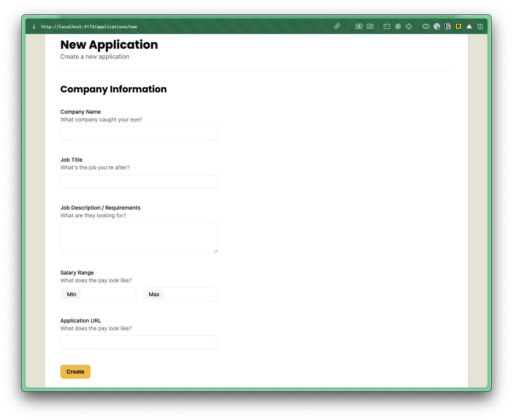
Task: Click the Notion extension icon
Action: tap(448, 26)
